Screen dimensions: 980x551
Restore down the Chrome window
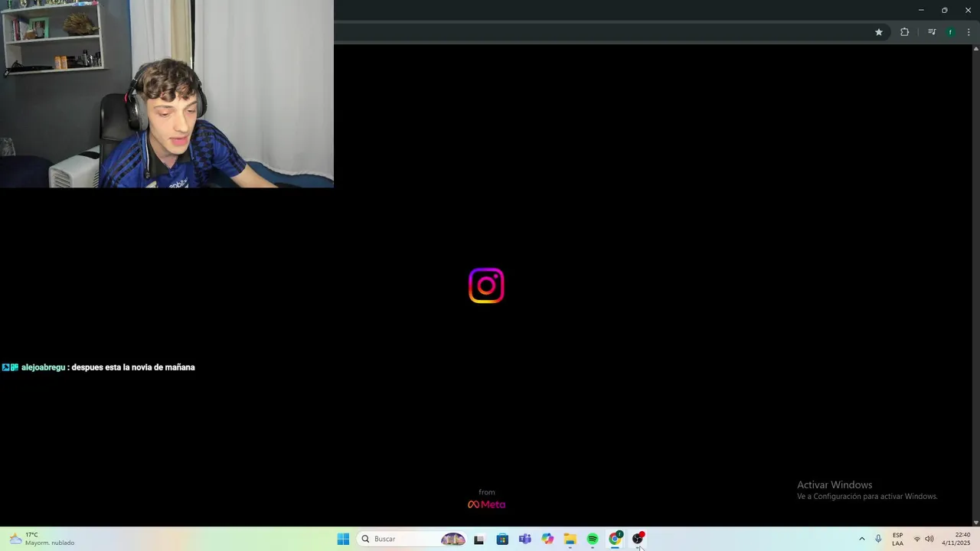944,10
